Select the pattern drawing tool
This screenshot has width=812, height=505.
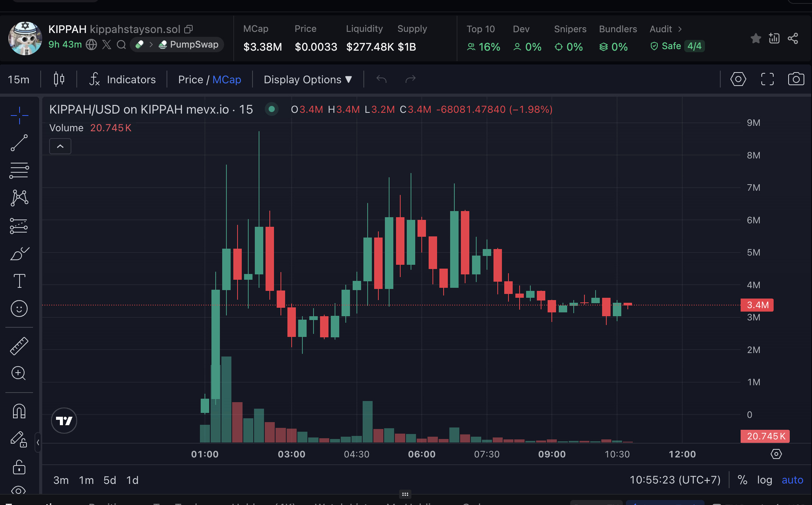[19, 198]
